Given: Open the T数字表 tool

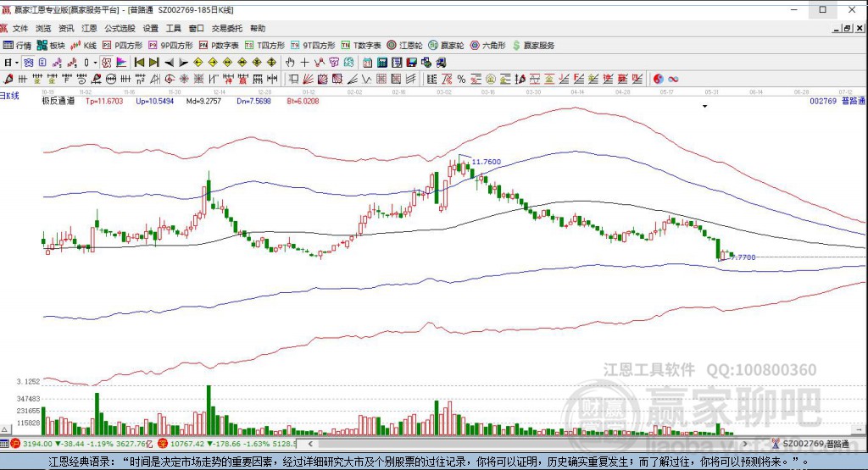Looking at the screenshot, I should (361, 46).
